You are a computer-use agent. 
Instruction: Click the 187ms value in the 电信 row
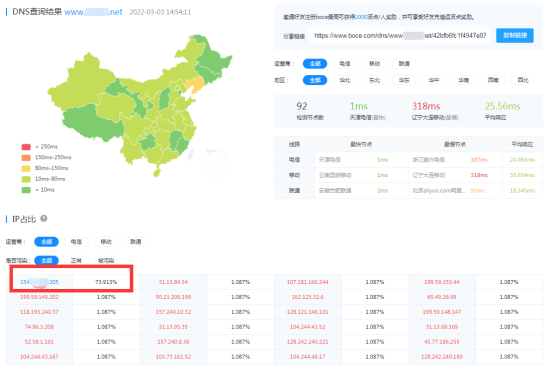point(479,160)
